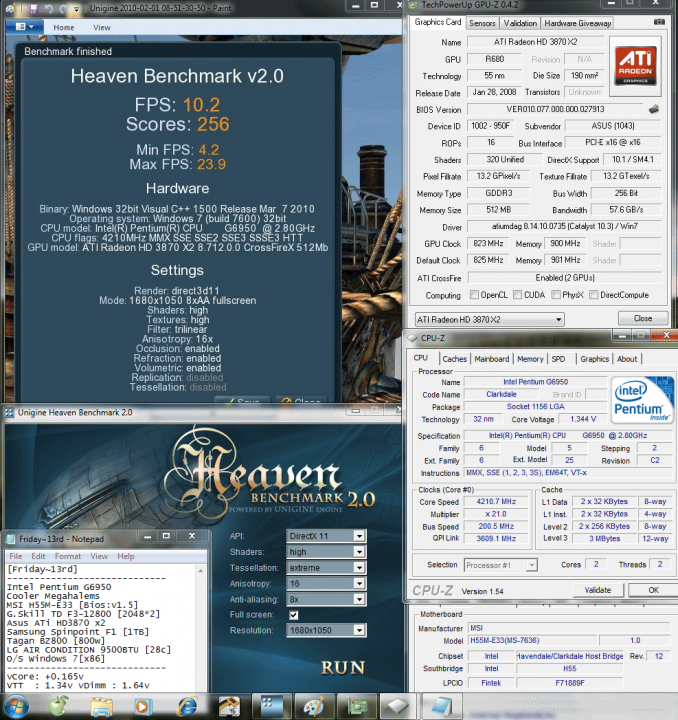Select the Graphics Card tab in GPU-Z

pos(437,22)
